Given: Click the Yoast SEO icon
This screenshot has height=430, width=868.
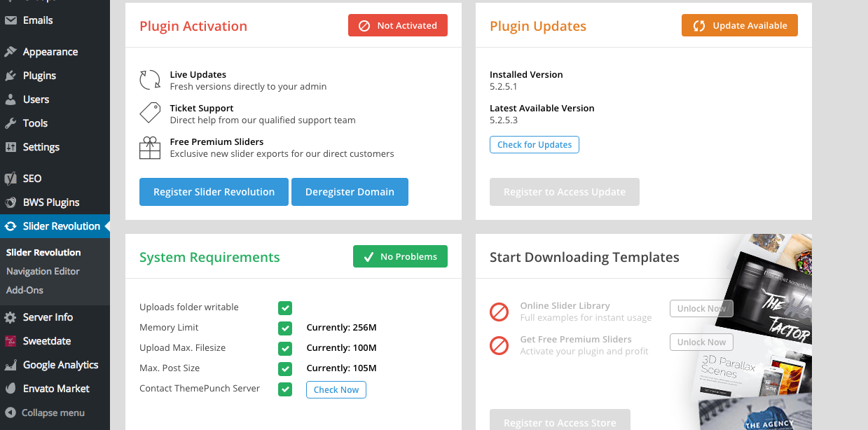Looking at the screenshot, I should pos(11,179).
